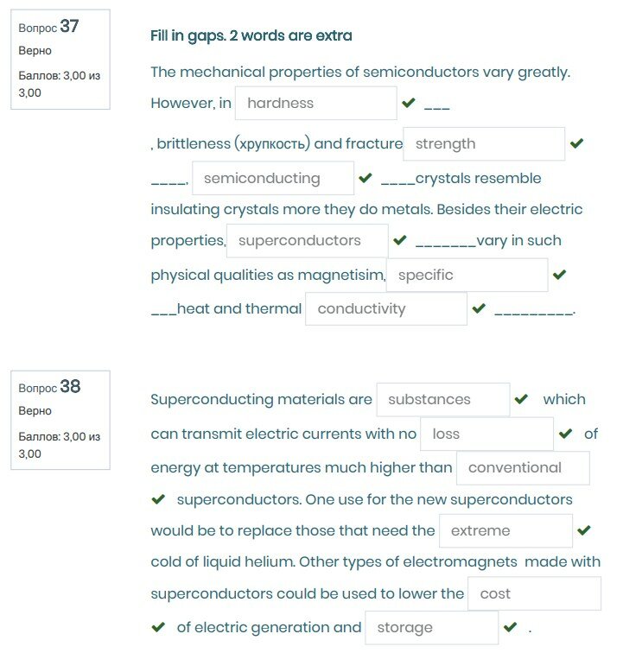Click the checkmark beside the 'superconductors' field

[x=399, y=240]
